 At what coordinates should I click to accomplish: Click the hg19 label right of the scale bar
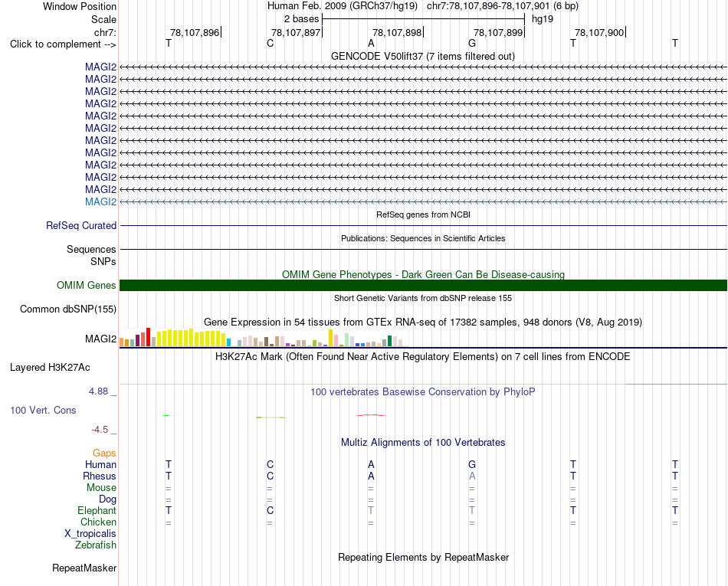(543, 19)
